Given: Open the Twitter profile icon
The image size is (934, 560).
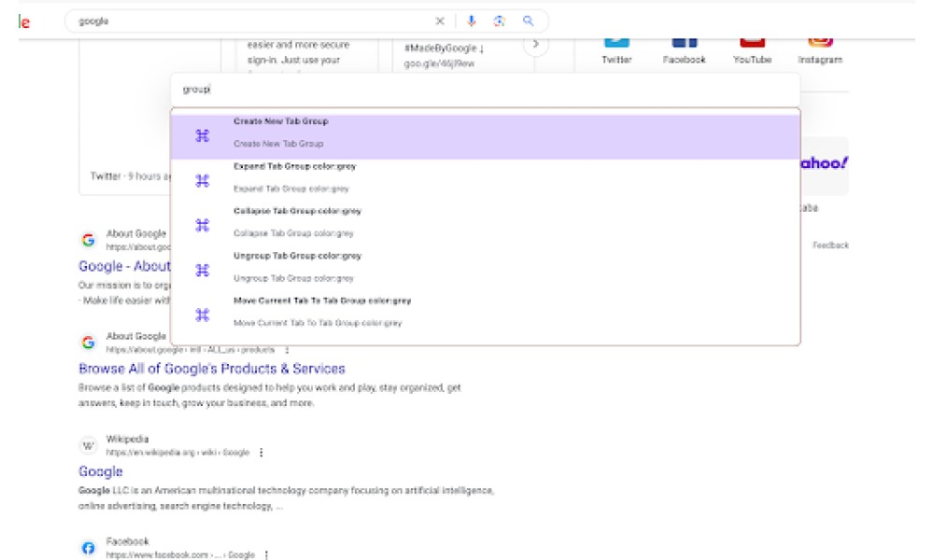Looking at the screenshot, I should coord(616,42).
